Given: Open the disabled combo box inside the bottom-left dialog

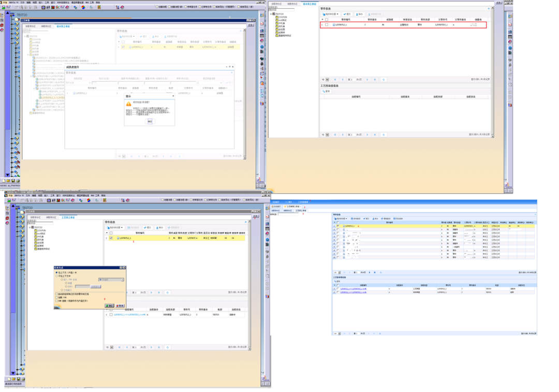Looking at the screenshot, I should coord(111,280).
